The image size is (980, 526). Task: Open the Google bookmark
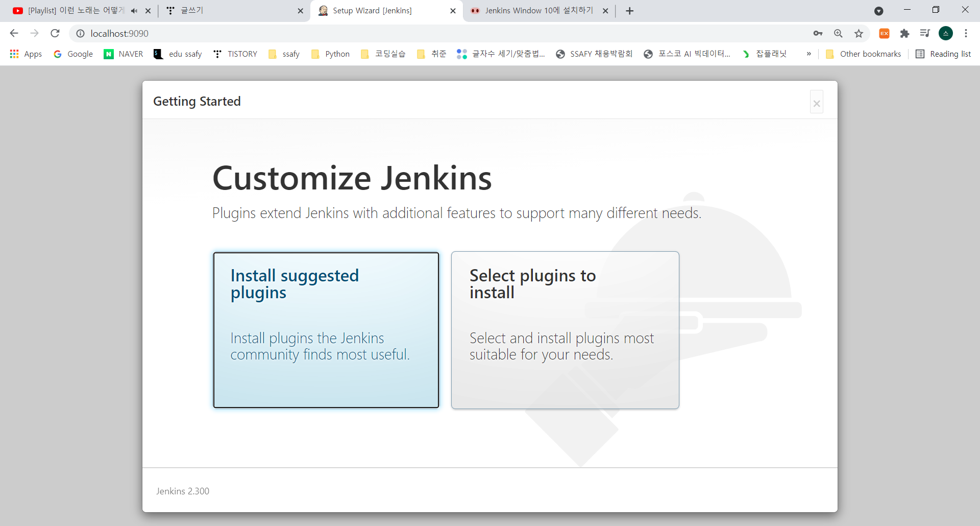click(x=73, y=54)
